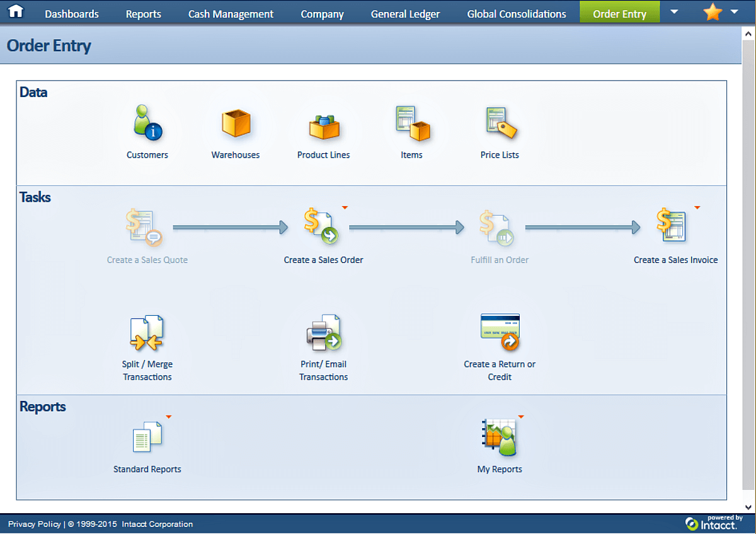This screenshot has width=756, height=534.
Task: Click the Order Entry page heading
Action: 49,45
